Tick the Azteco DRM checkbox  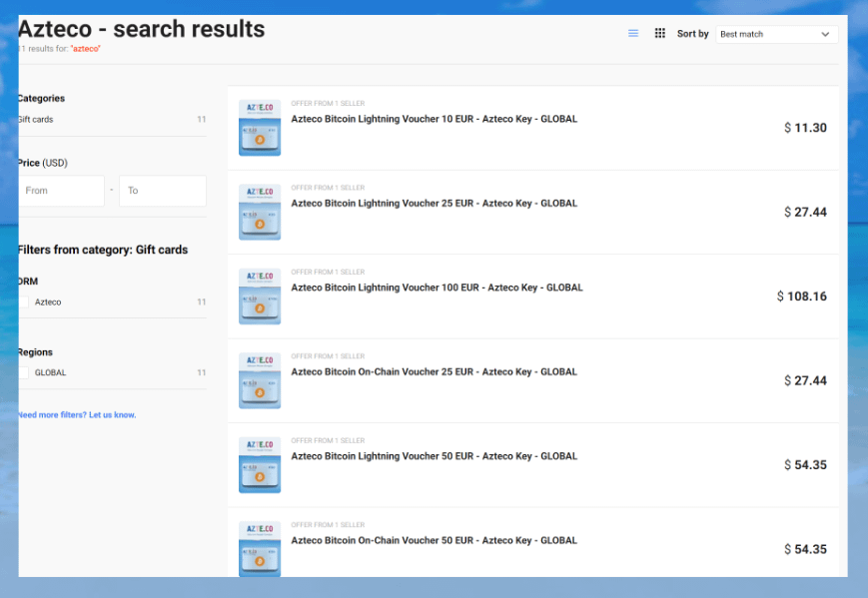[23, 302]
